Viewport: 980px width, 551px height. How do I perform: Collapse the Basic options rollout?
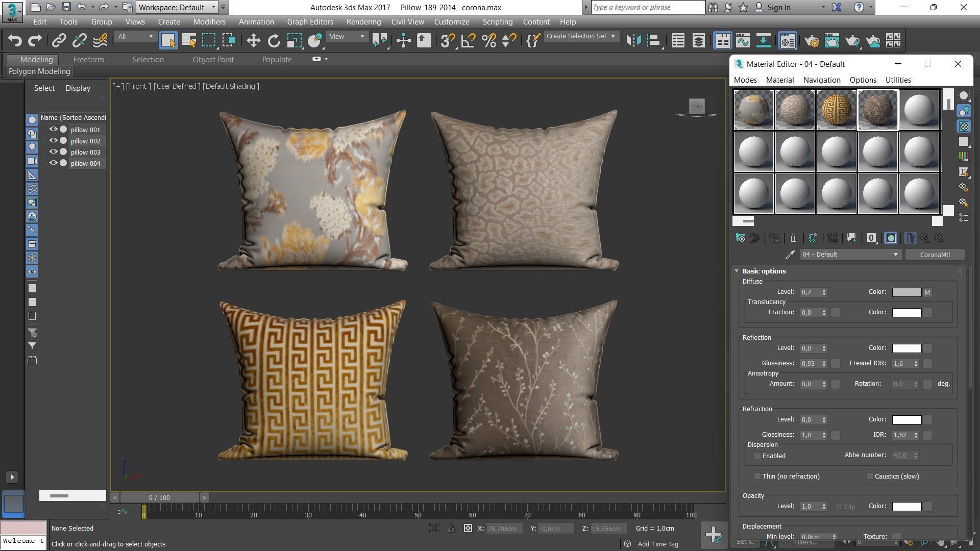pyautogui.click(x=737, y=271)
